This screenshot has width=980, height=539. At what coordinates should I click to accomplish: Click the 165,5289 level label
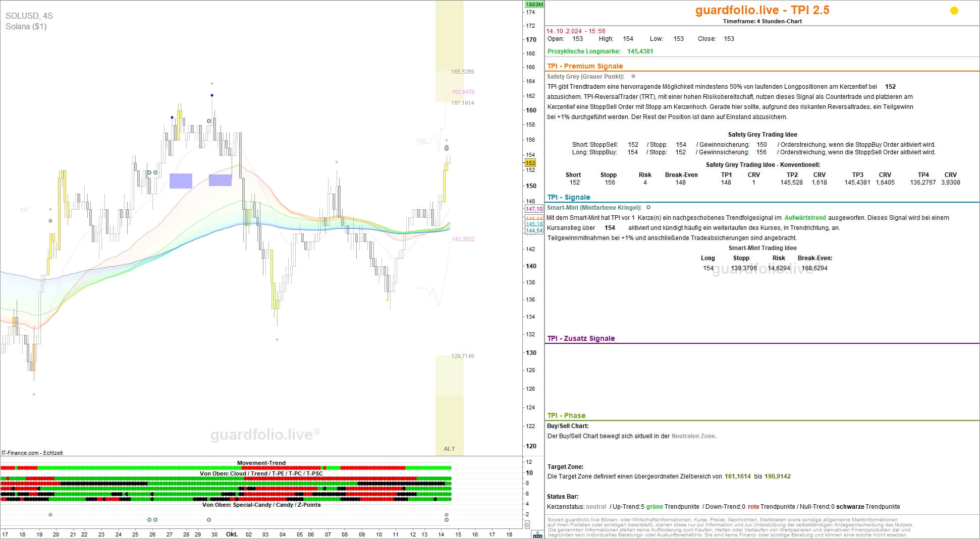point(463,72)
